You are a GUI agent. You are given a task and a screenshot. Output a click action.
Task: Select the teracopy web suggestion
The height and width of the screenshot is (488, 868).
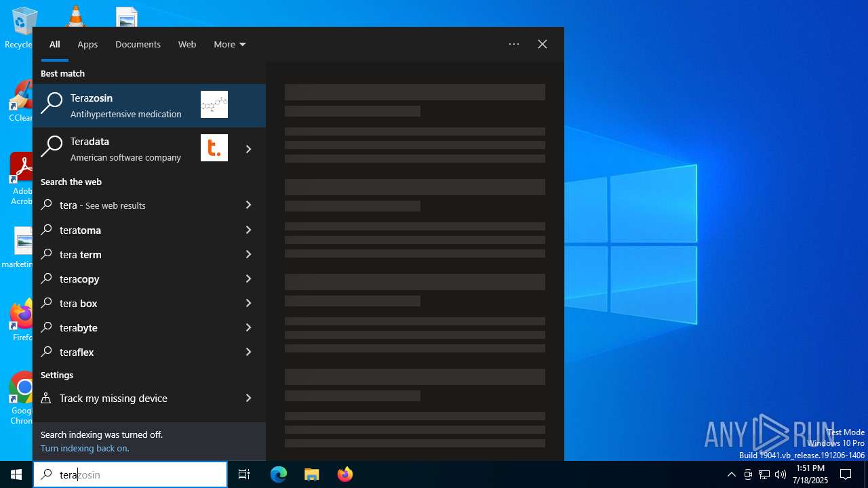tap(132, 279)
